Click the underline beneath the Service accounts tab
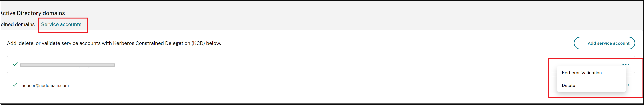The image size is (644, 105). [x=61, y=30]
